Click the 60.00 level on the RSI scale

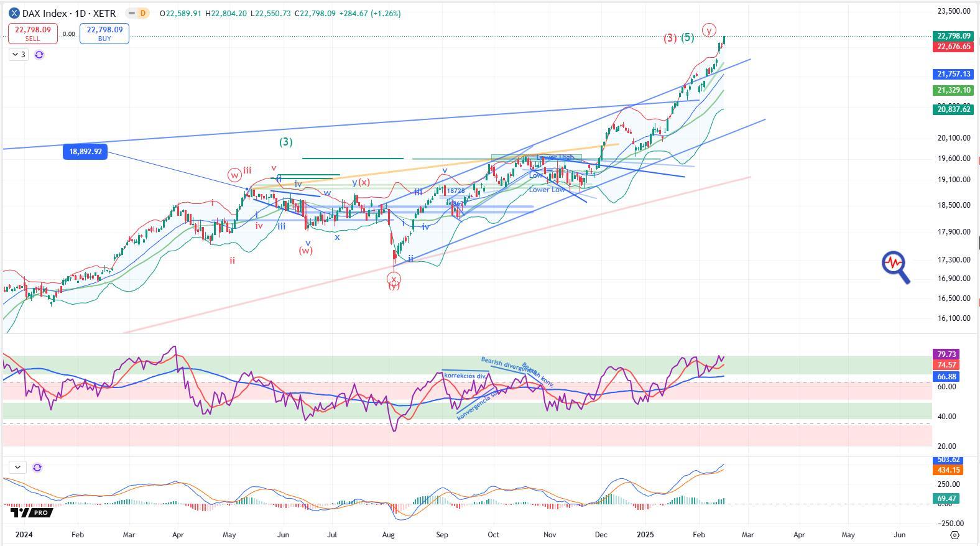click(x=946, y=387)
